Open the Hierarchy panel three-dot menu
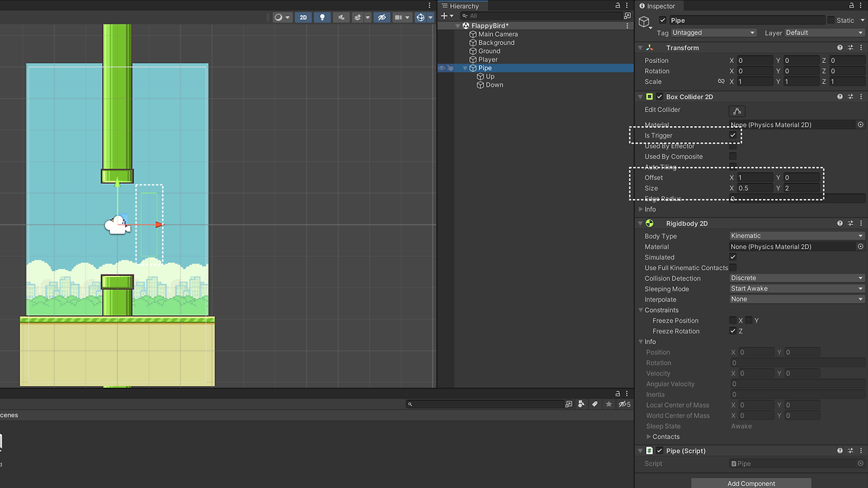 (627, 6)
